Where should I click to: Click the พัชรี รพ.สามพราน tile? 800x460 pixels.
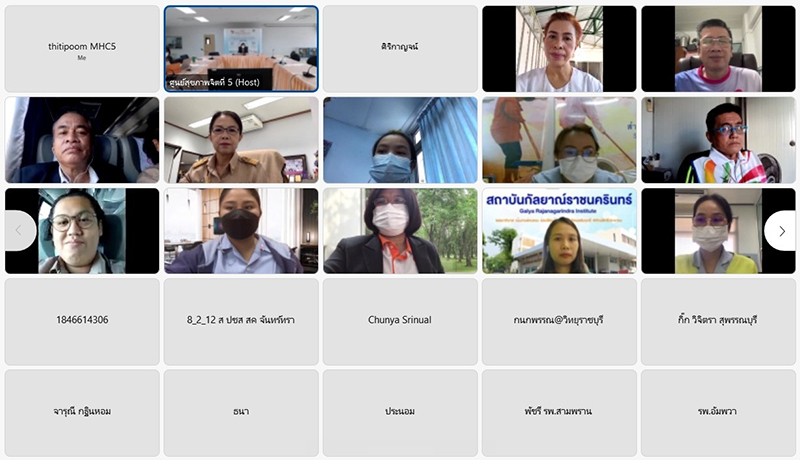coord(559,413)
